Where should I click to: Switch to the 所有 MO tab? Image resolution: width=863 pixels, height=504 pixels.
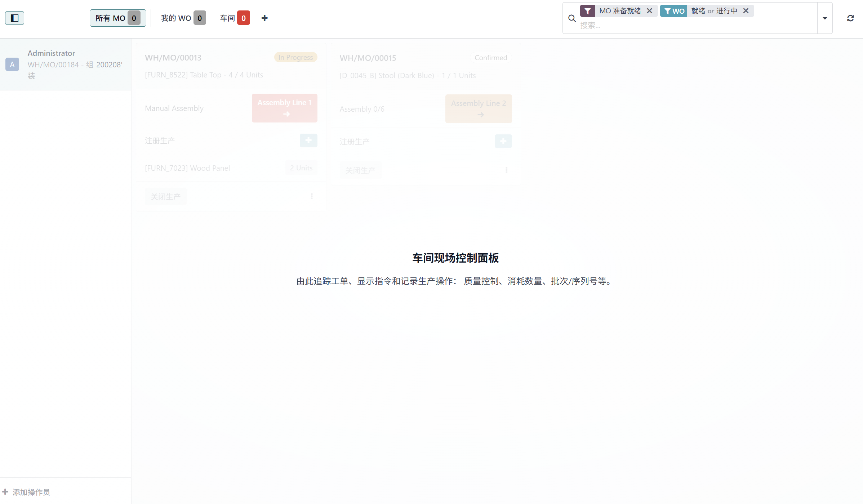coord(118,18)
